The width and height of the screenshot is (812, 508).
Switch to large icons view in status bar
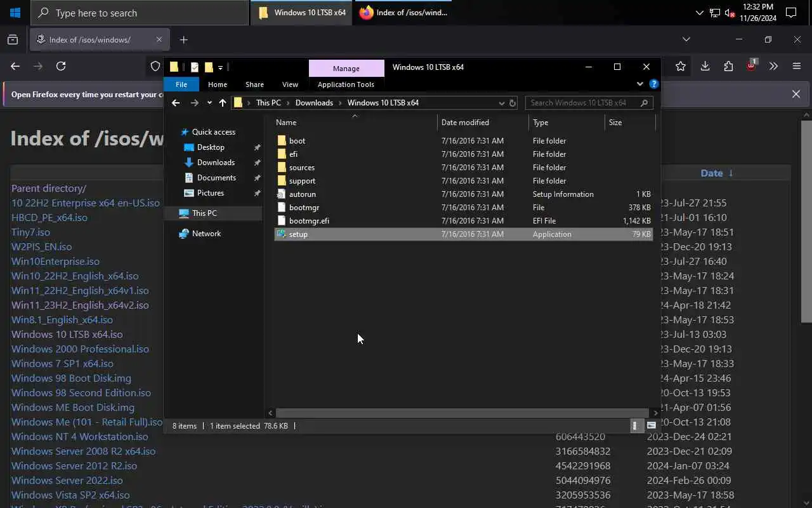[651, 426]
